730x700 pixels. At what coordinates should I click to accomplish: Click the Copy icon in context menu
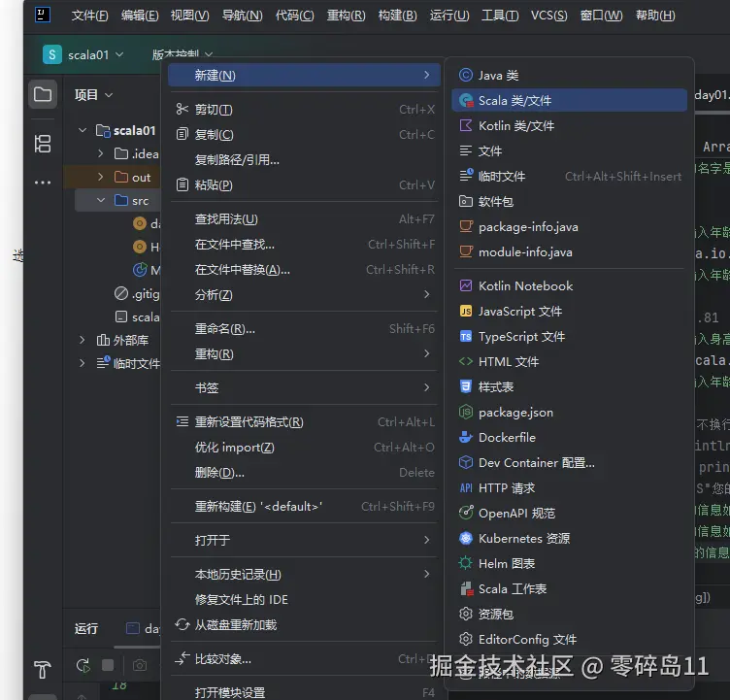pos(182,134)
